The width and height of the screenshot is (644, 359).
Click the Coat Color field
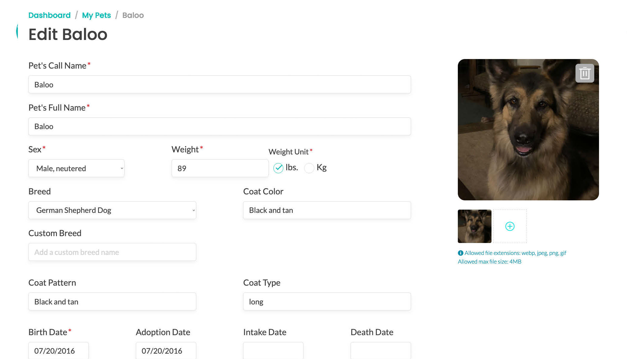[x=327, y=210]
